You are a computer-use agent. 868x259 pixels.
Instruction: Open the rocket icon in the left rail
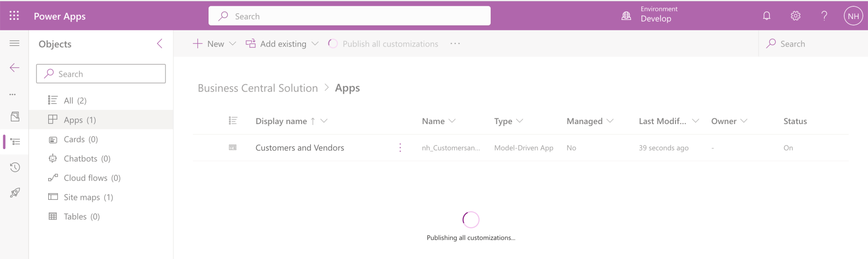[x=15, y=193]
